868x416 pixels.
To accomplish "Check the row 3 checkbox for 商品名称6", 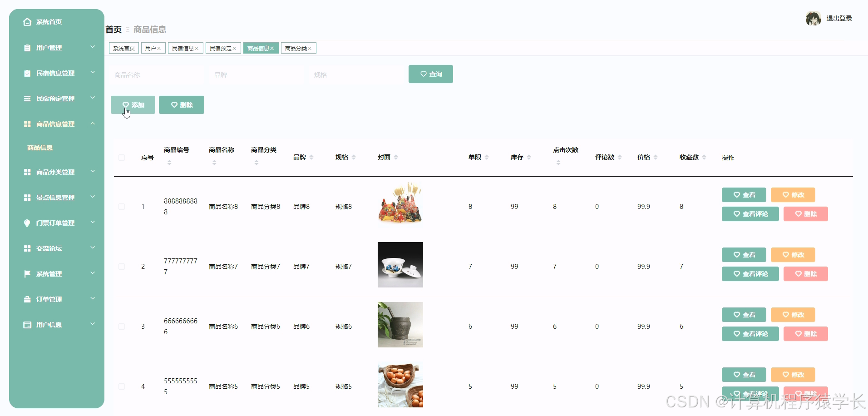I will tap(122, 327).
